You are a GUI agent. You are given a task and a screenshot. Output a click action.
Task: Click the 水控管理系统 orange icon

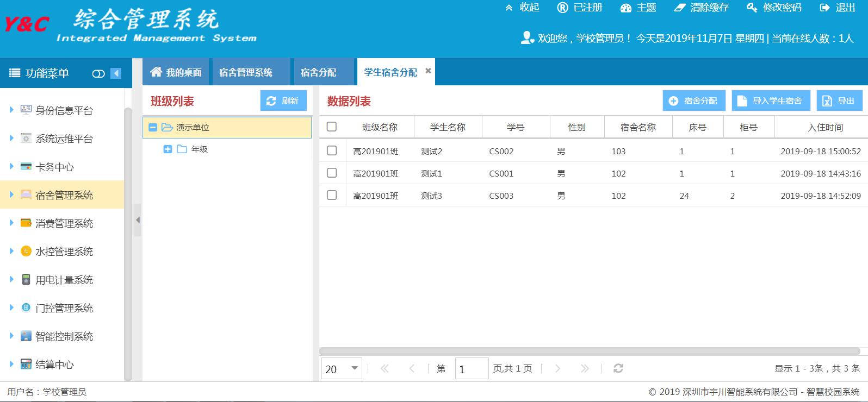pyautogui.click(x=26, y=251)
